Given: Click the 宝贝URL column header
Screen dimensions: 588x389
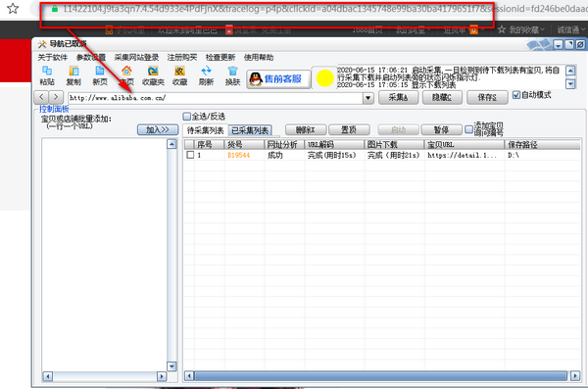Looking at the screenshot, I should [465, 144].
